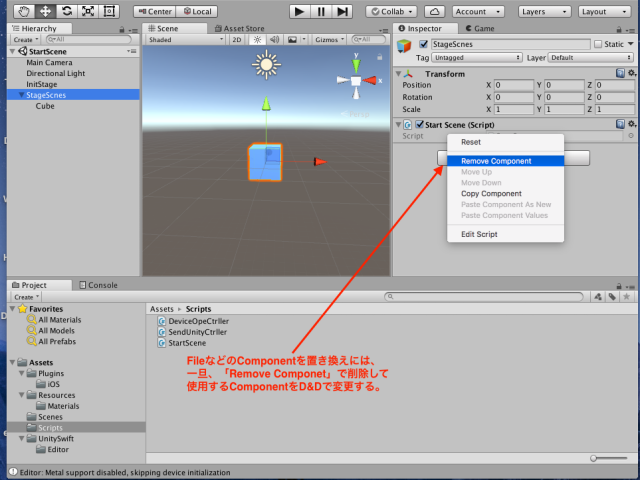Click the Step frame button
This screenshot has width=640, height=480.
point(342,11)
